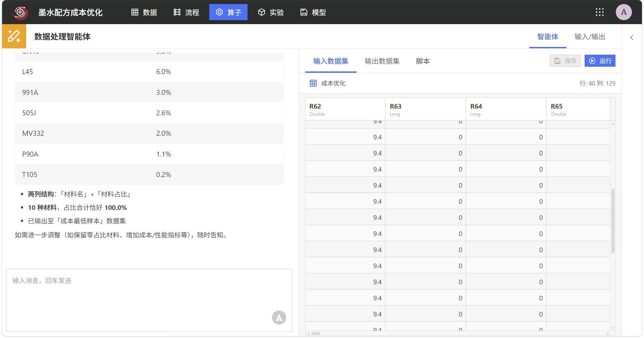Image resolution: width=644 pixels, height=338 pixels.
Task: Open the 模型 navigation tab
Action: (x=313, y=12)
